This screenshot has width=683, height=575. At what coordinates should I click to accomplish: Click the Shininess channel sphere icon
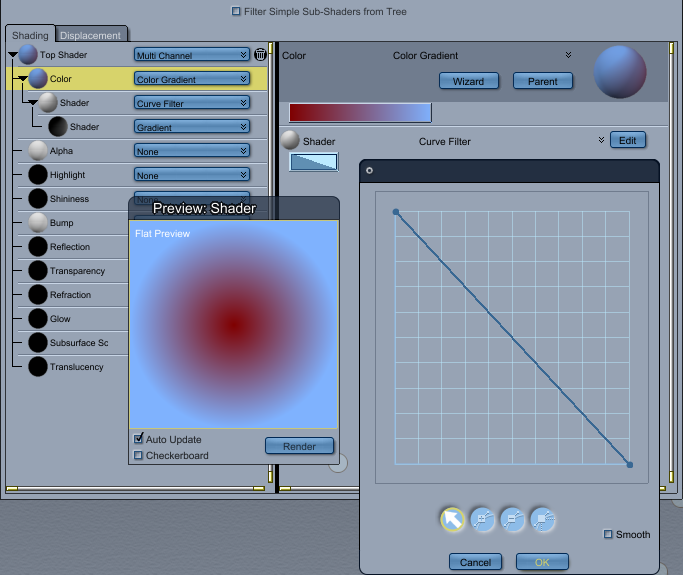[38, 198]
